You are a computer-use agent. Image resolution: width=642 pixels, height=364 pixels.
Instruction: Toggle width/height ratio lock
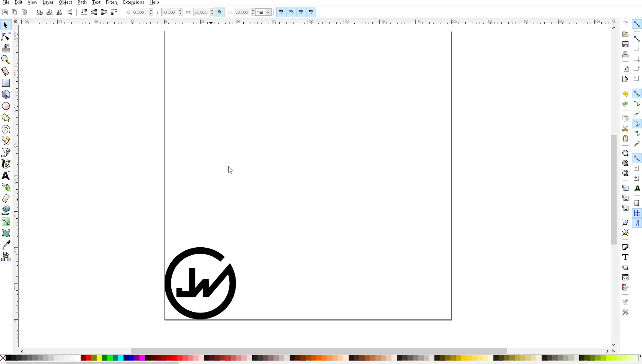(219, 12)
